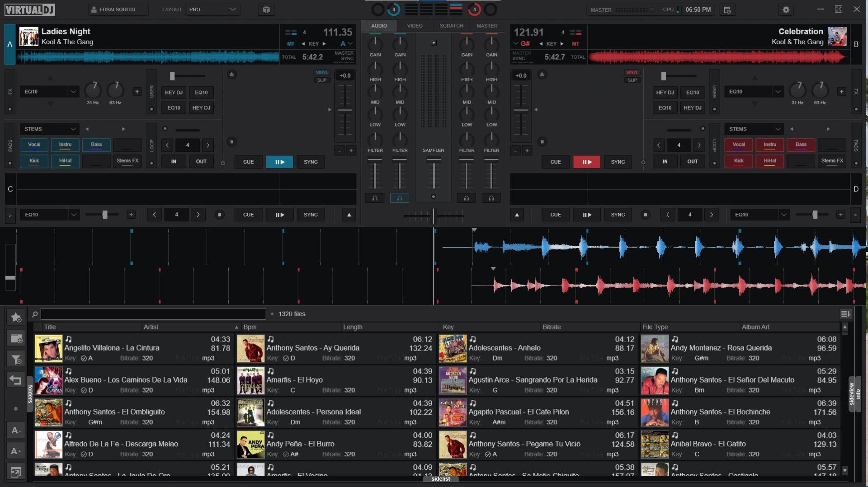Toggle the Vocal stem pad on deck A

(x=34, y=145)
